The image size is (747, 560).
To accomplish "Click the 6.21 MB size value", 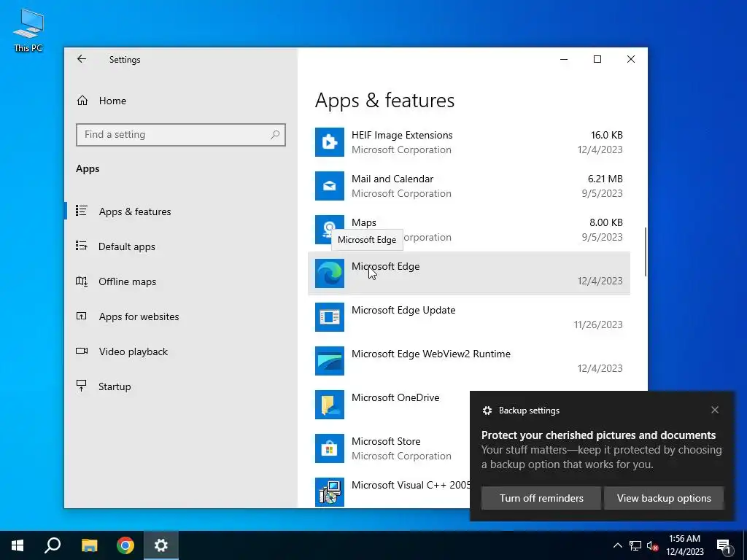I will point(605,179).
